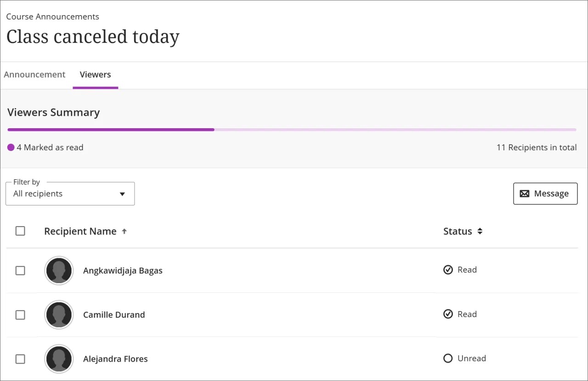Viewport: 588px width, 381px height.
Task: Click the Read checkmark icon beside Camille Durand
Action: pos(448,314)
